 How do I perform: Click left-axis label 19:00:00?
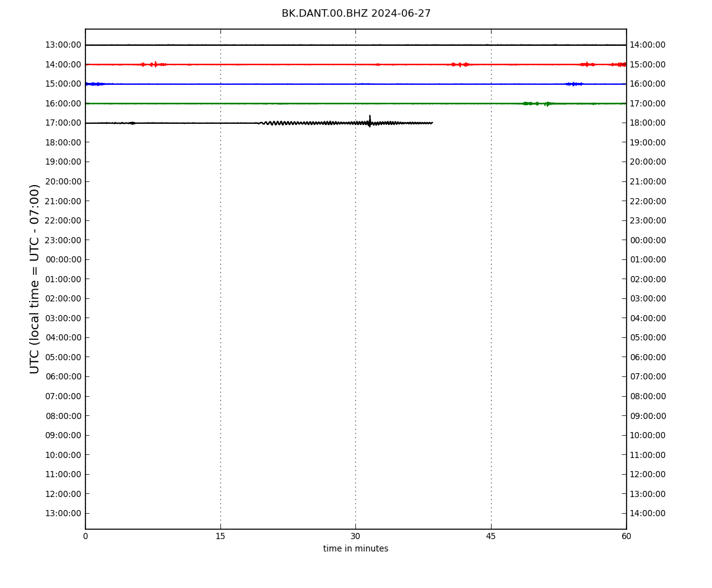coord(63,162)
